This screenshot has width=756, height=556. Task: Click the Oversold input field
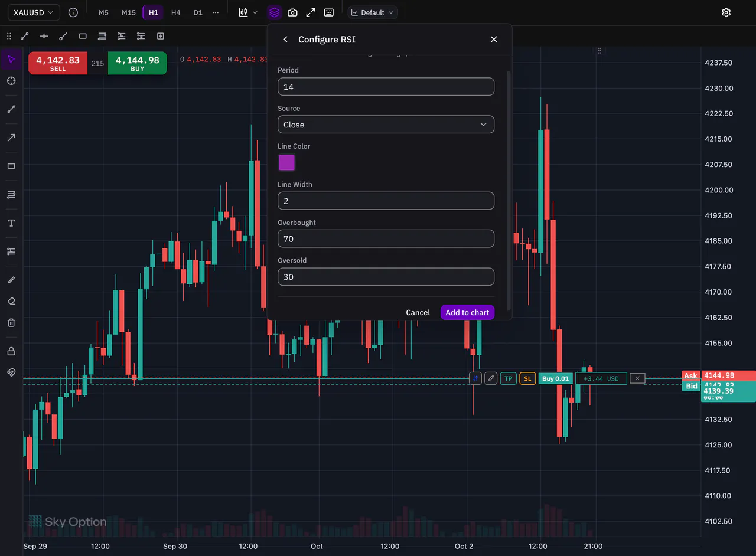(386, 277)
